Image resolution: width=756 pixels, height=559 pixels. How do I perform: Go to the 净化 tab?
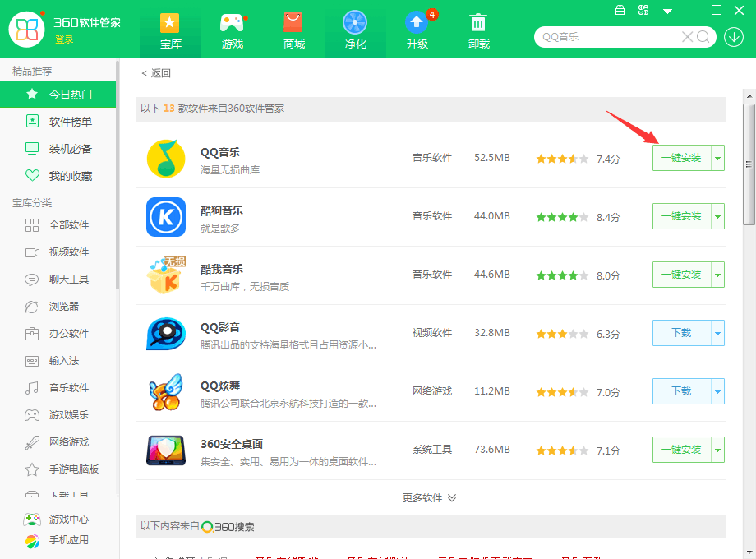click(x=355, y=31)
